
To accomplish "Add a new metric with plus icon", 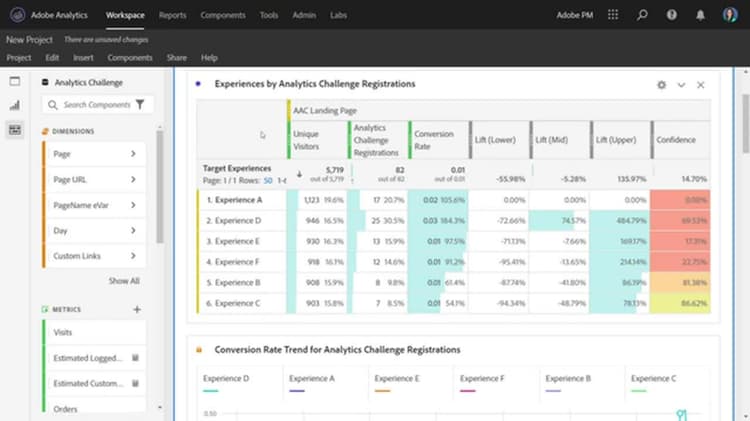I will (x=137, y=310).
